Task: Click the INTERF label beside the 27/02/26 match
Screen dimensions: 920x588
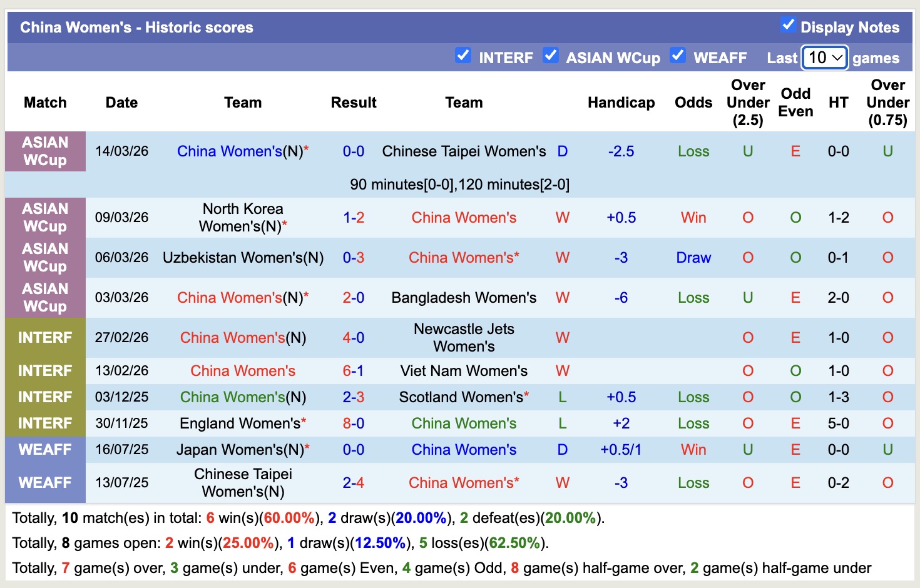Action: pos(45,337)
